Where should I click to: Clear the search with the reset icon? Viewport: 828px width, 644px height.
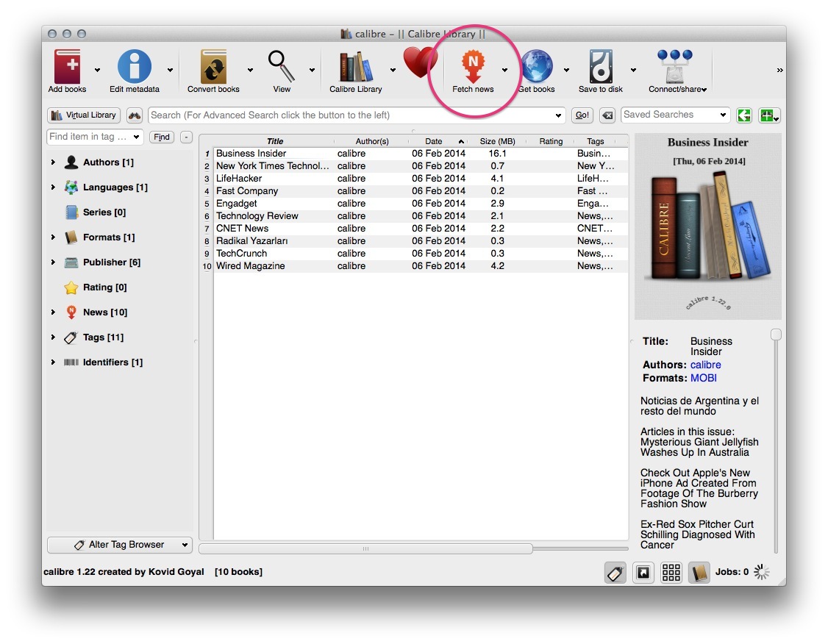608,115
